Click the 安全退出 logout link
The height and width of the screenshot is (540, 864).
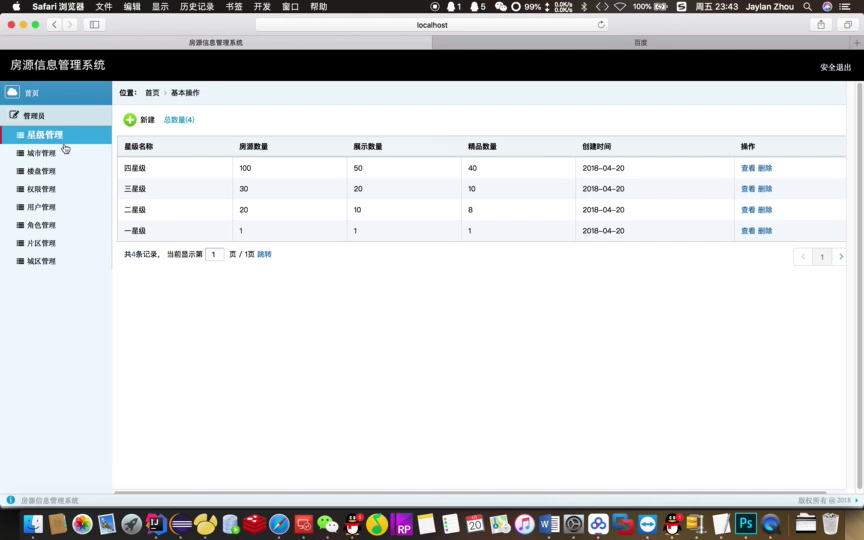(x=835, y=67)
